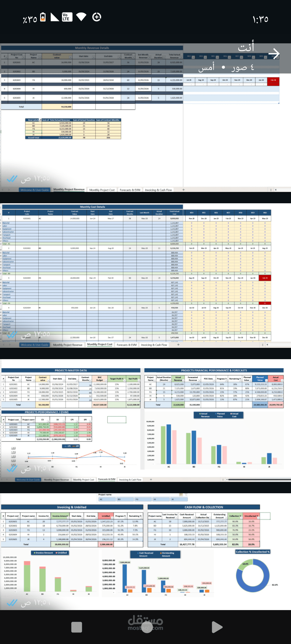This screenshot has width=291, height=644.
Task: Tap Invoicing & Cash Flow tab in first image
Action: [158, 190]
